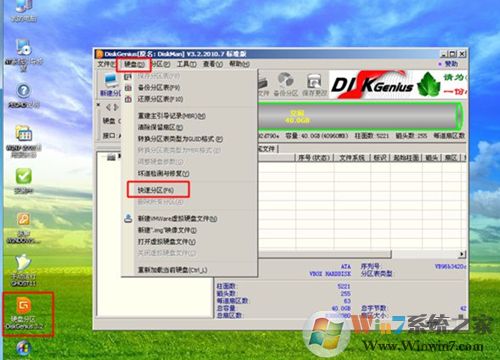Choose 还原分区表(F10) from the menu
This screenshot has height=360, width=500.
click(x=160, y=99)
